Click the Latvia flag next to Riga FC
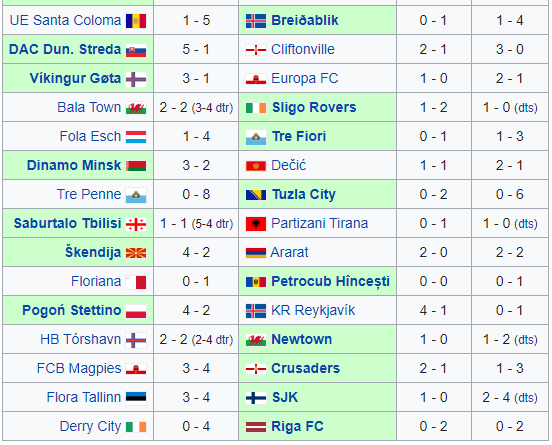Image resolution: width=552 pixels, height=445 pixels. pyautogui.click(x=256, y=427)
